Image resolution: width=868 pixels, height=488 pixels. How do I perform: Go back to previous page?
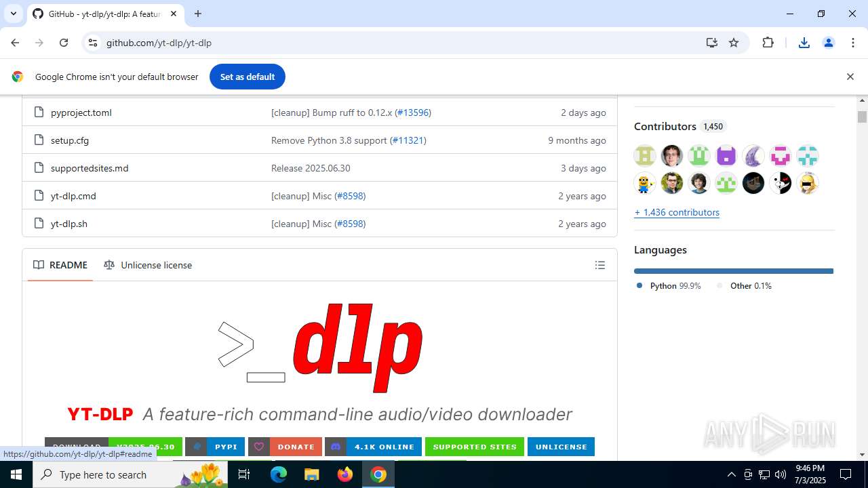15,43
